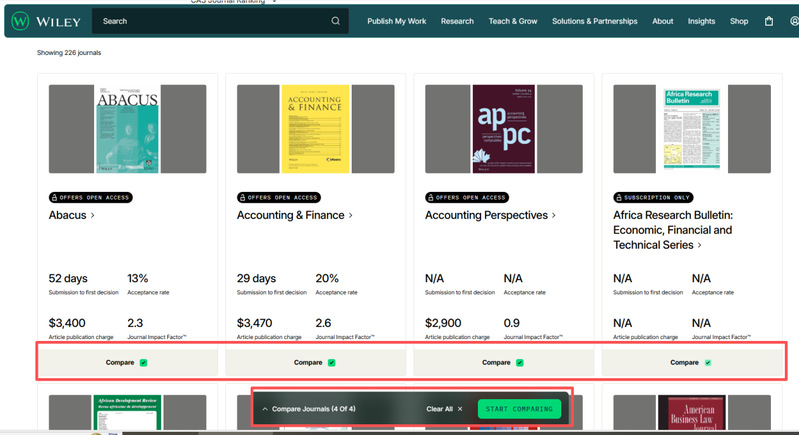Click the X icon beside Clear All
This screenshot has height=435, width=799.
(460, 409)
